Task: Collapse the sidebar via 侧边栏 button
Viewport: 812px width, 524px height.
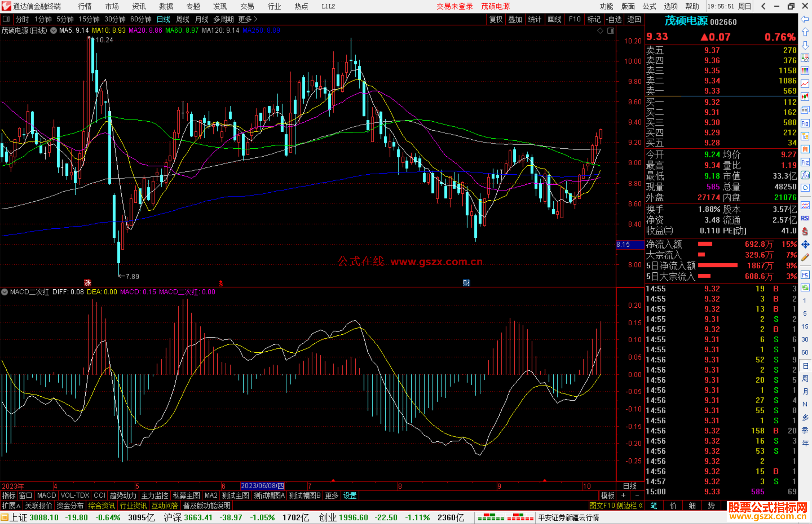Action: (x=630, y=506)
